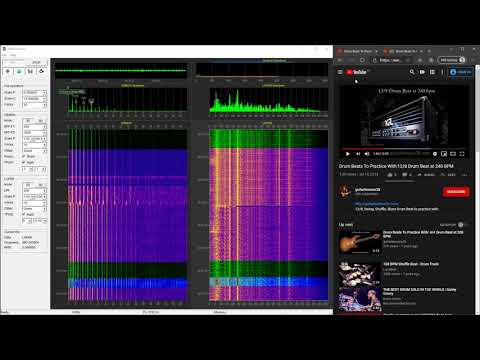Click the red Subscribe button
480x360 pixels.
pos(456,192)
